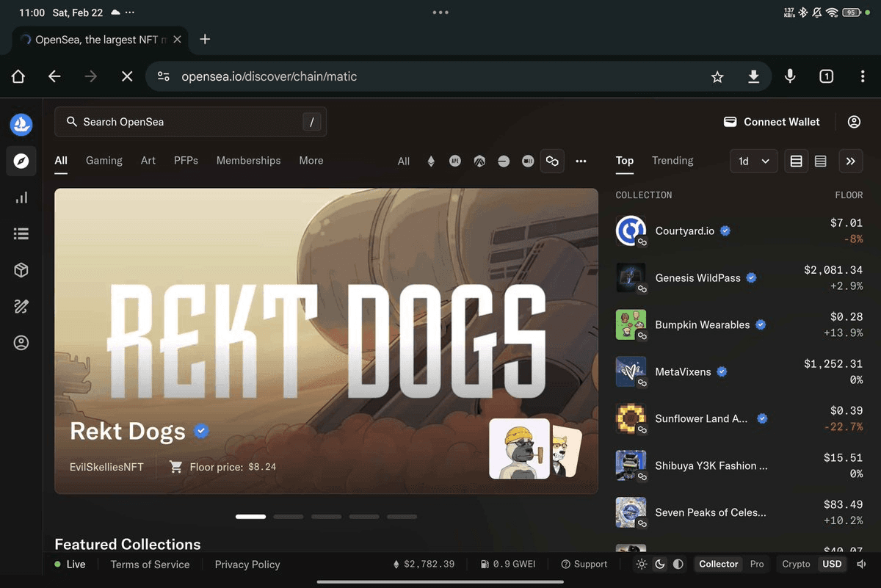Image resolution: width=881 pixels, height=588 pixels.
Task: Filter by Ethereum chain icon
Action: tap(431, 161)
